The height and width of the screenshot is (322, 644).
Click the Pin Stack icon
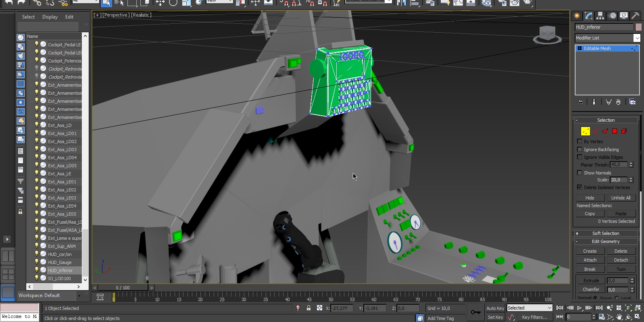pyautogui.click(x=580, y=102)
